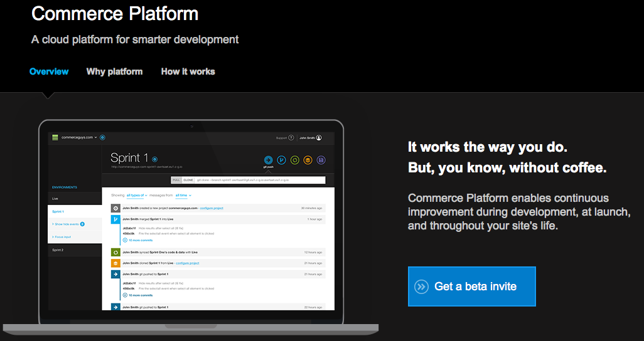Click the purple backup disk icon in the header
The image size is (644, 341).
coord(321,160)
